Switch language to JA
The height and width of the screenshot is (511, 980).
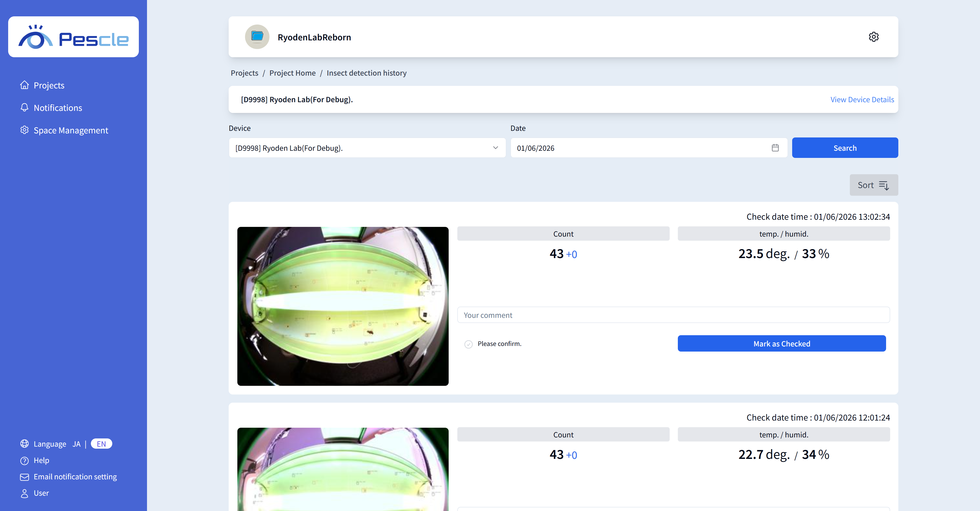[77, 444]
